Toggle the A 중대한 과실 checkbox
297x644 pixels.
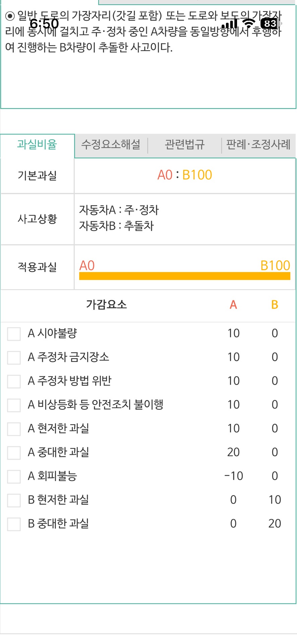14,453
